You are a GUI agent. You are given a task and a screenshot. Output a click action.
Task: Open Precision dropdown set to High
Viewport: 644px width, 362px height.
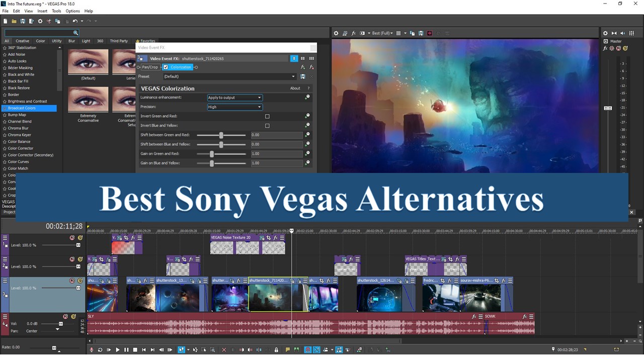click(x=235, y=107)
